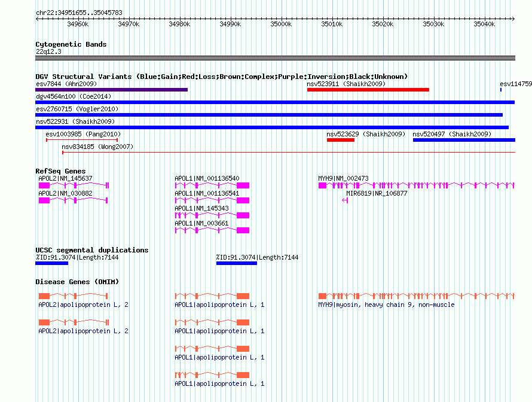Open the nsv523629 (Shaikh2009) red loss bar
The width and height of the screenshot is (532, 402).
pos(341,140)
